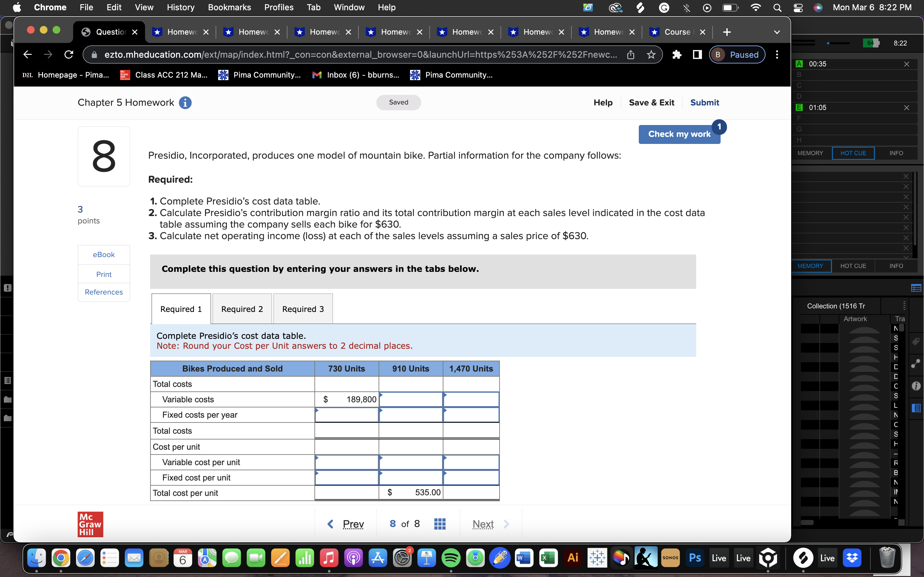This screenshot has width=924, height=577.
Task: Click Submit in the homework header
Action: (705, 102)
